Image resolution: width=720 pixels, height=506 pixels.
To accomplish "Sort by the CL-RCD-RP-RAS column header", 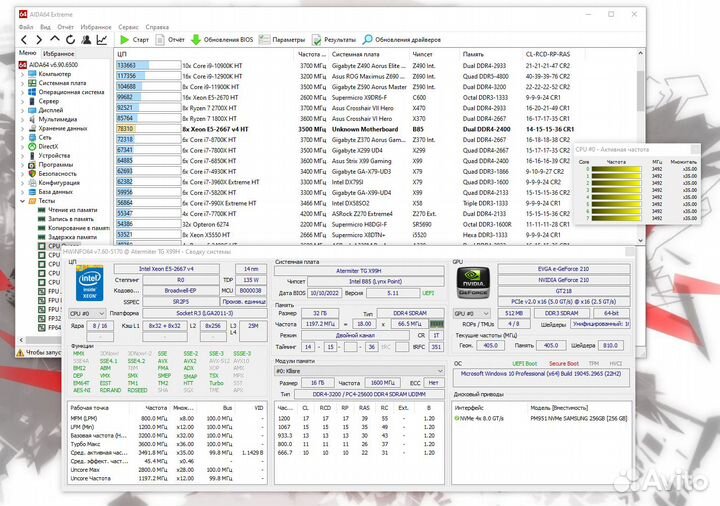I will click(548, 54).
